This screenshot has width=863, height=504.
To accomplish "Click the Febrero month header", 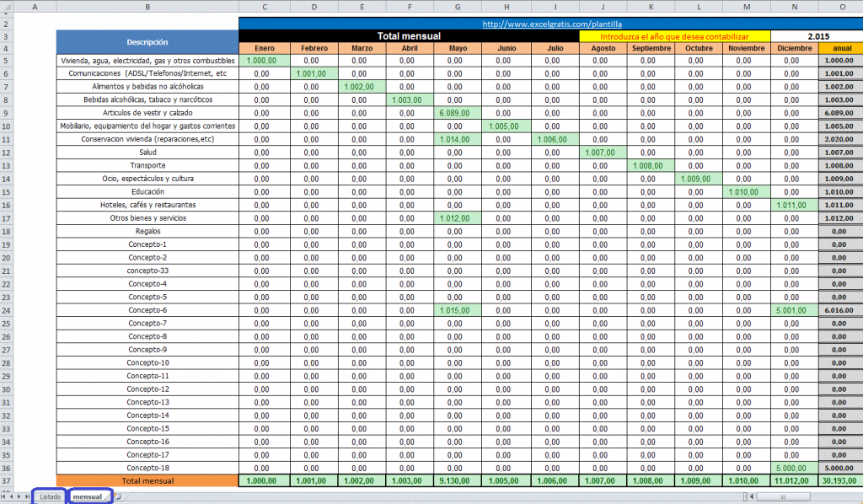I will coord(314,48).
